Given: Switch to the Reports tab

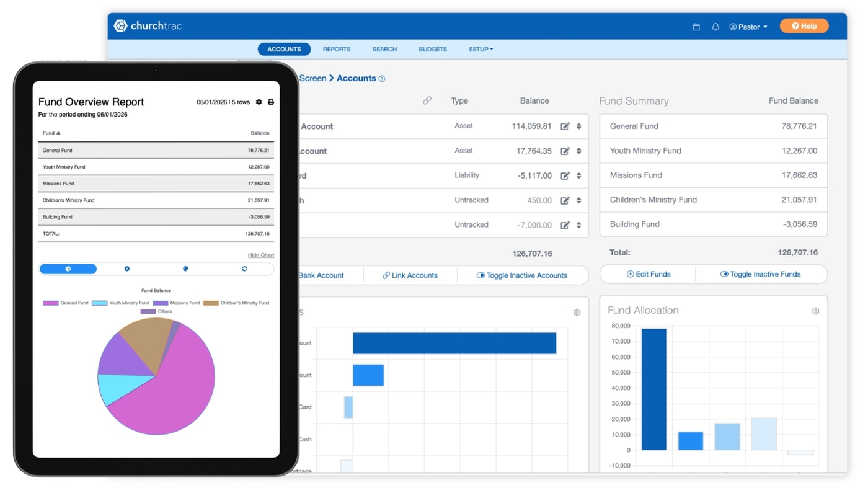Looking at the screenshot, I should (x=337, y=49).
